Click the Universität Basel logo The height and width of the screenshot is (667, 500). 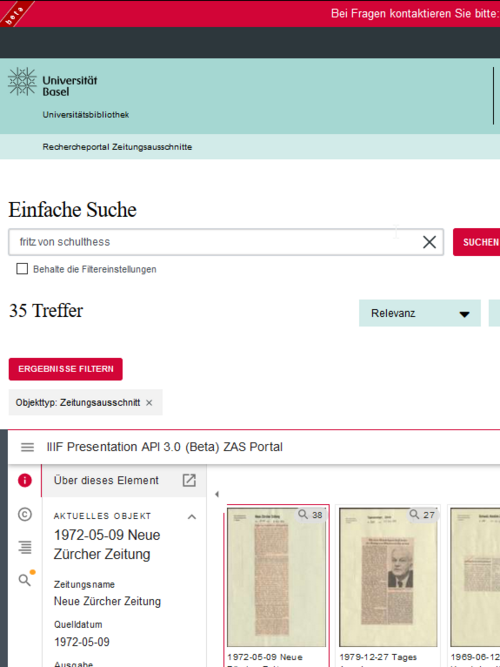pos(53,82)
